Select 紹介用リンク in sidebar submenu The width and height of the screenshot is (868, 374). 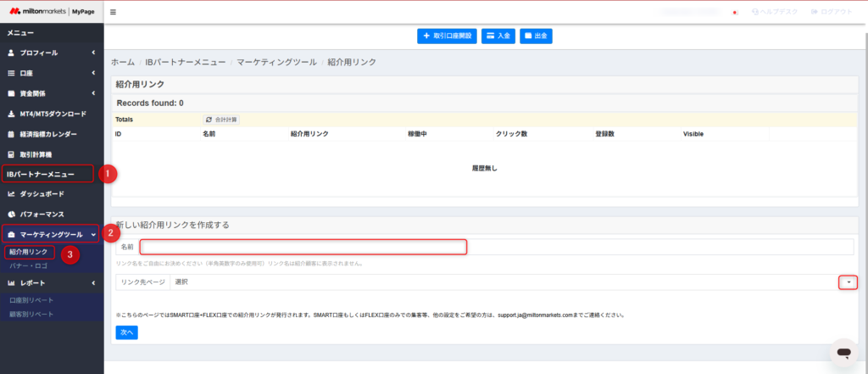(x=27, y=252)
